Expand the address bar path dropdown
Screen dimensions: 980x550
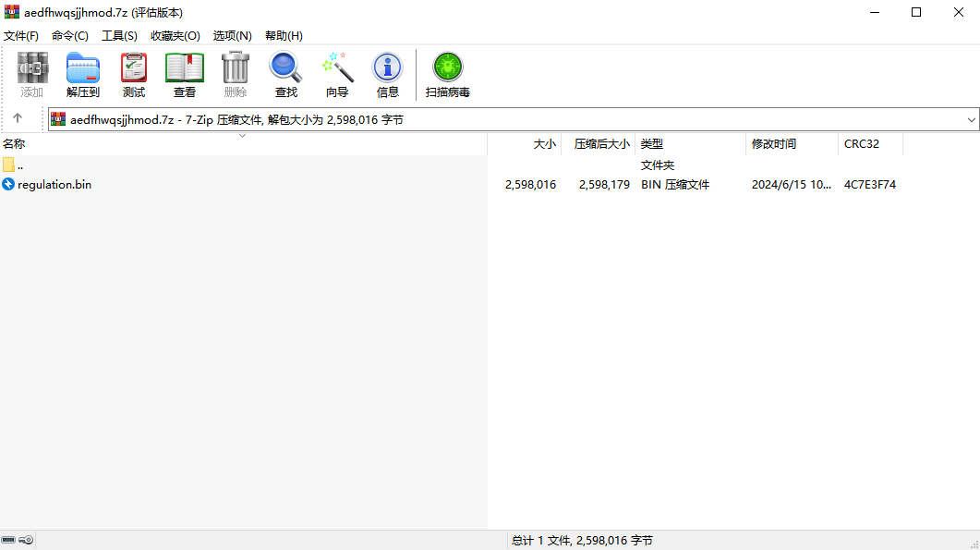point(971,119)
